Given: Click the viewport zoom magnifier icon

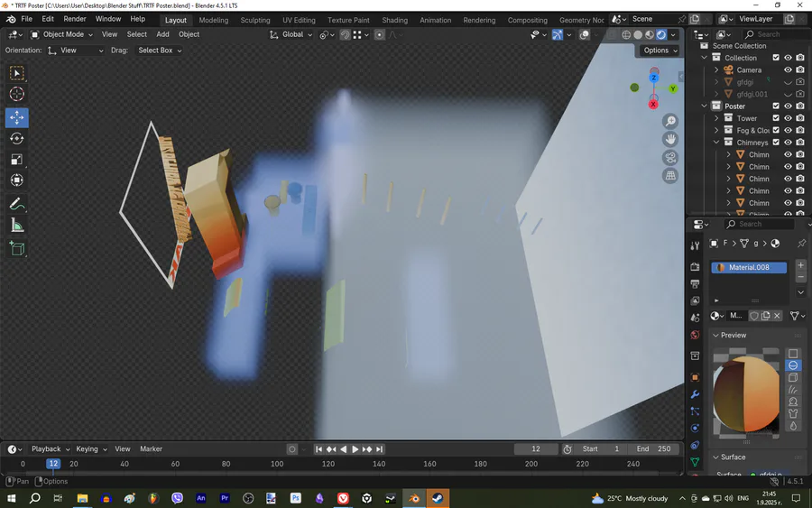Looking at the screenshot, I should pos(670,121).
